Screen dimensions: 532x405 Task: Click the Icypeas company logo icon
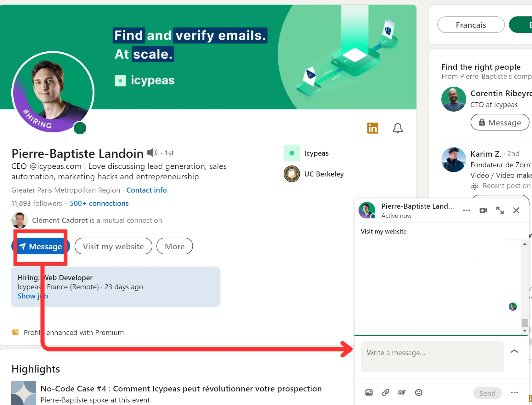292,153
